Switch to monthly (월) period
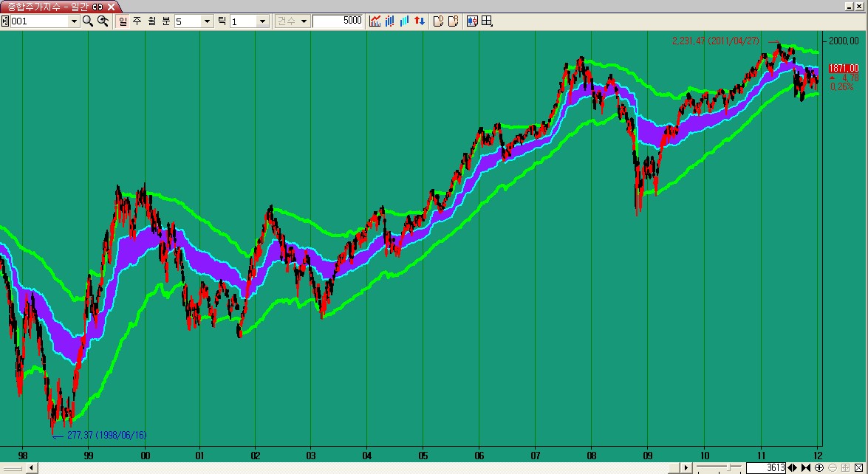This screenshot has height=474, width=868. (x=151, y=21)
